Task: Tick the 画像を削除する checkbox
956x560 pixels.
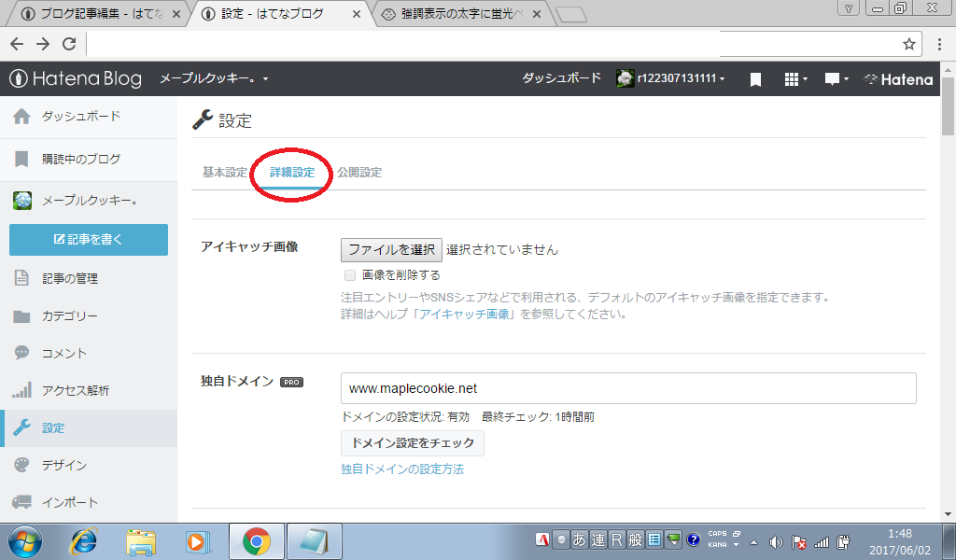Action: [350, 275]
